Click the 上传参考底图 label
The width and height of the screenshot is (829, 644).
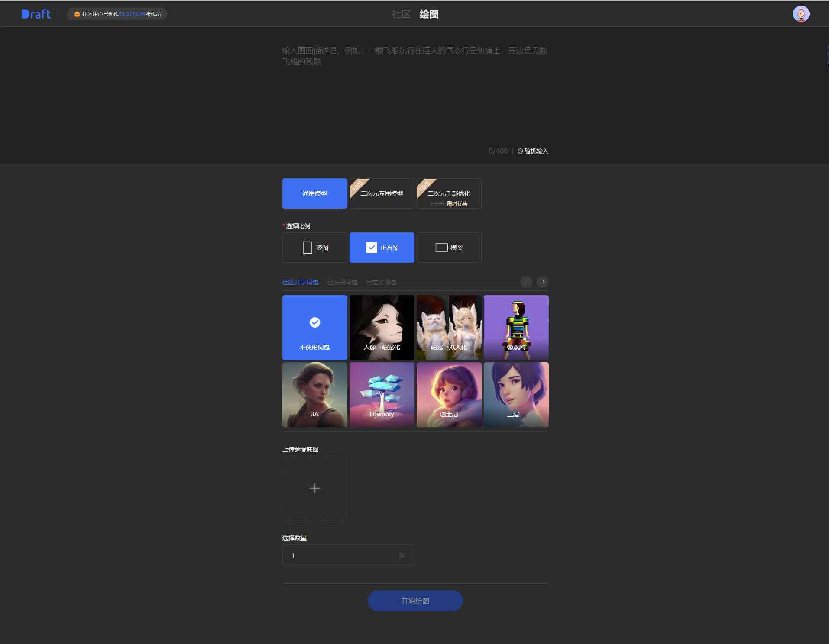[300, 449]
